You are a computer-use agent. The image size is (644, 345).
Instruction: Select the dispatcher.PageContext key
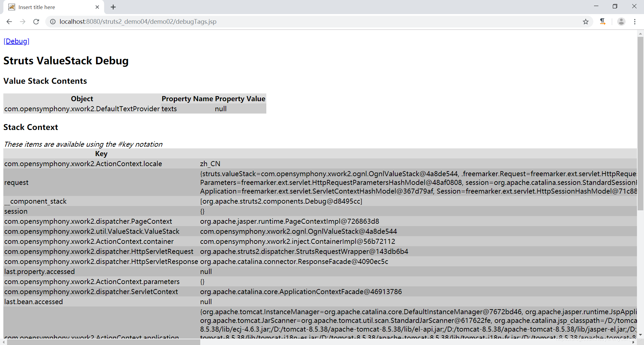pyautogui.click(x=101, y=221)
